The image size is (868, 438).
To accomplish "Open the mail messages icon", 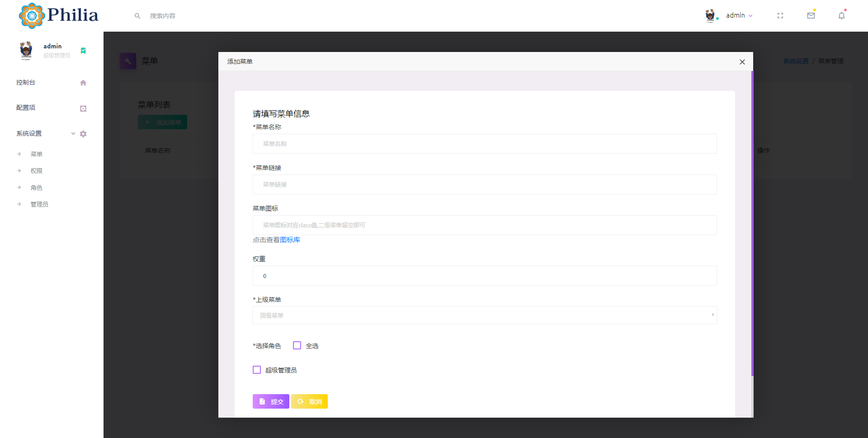I will point(811,15).
